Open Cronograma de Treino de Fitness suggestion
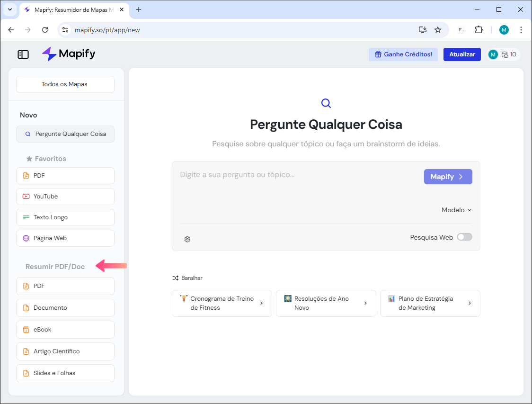The image size is (532, 404). (222, 303)
